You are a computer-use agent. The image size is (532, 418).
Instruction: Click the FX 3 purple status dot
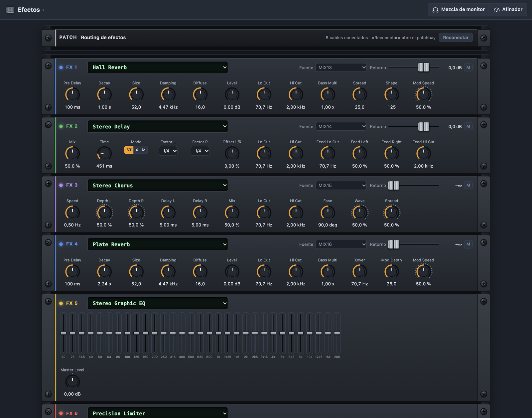61,185
